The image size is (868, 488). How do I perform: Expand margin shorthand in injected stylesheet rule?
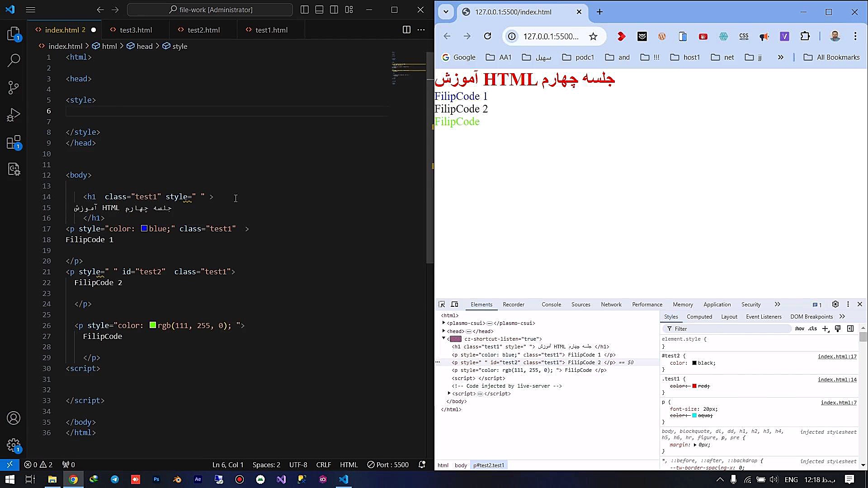[x=695, y=445]
